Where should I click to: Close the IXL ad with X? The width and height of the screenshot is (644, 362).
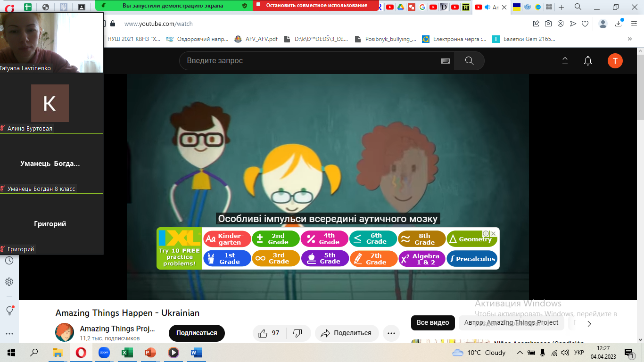click(x=494, y=233)
